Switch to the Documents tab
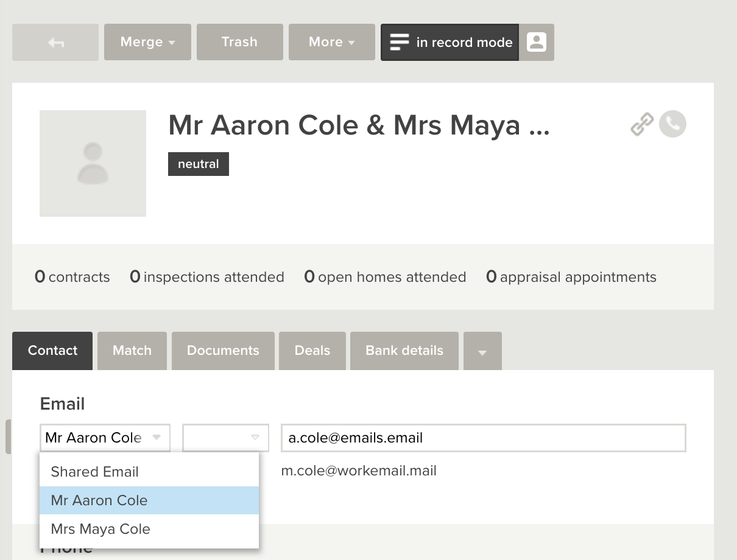This screenshot has height=560, width=737. [x=223, y=351]
